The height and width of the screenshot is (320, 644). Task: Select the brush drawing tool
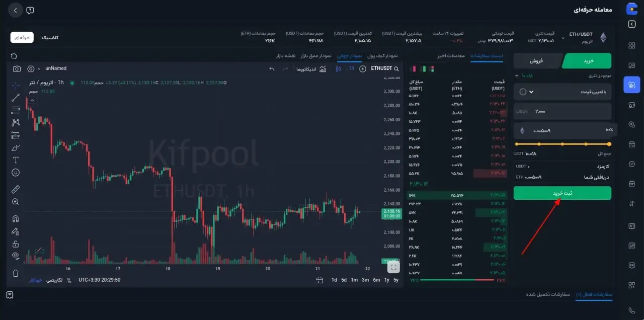tap(16, 148)
